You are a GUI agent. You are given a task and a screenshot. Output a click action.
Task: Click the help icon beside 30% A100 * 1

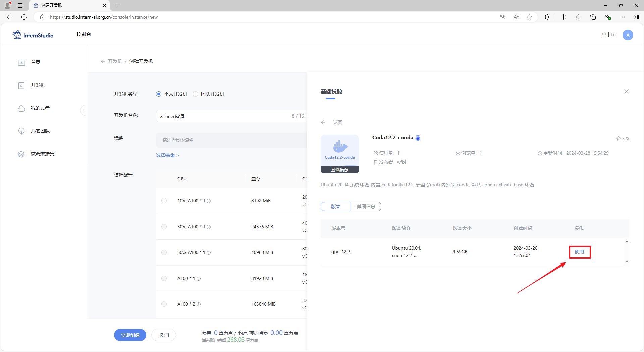click(209, 227)
